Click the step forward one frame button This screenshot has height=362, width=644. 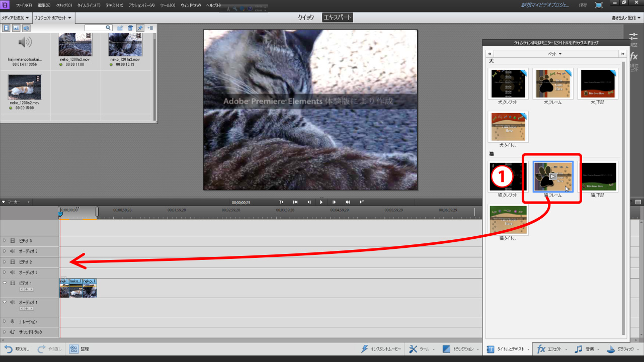pyautogui.click(x=334, y=202)
